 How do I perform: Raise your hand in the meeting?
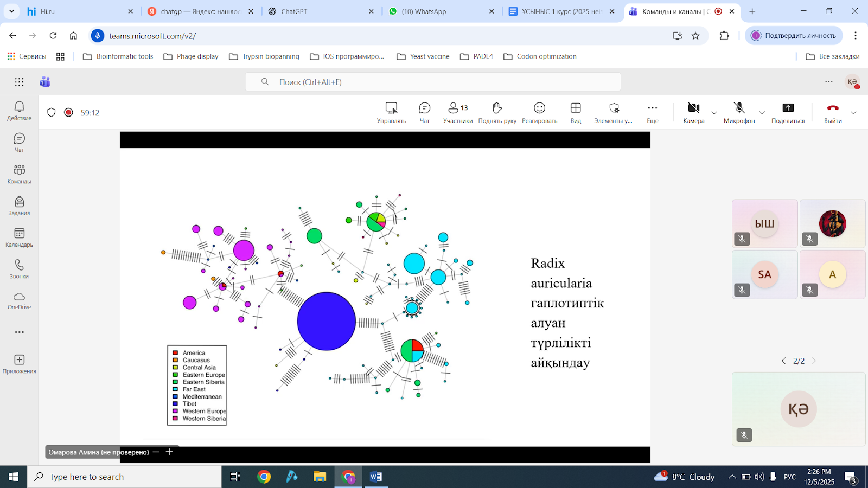497,112
